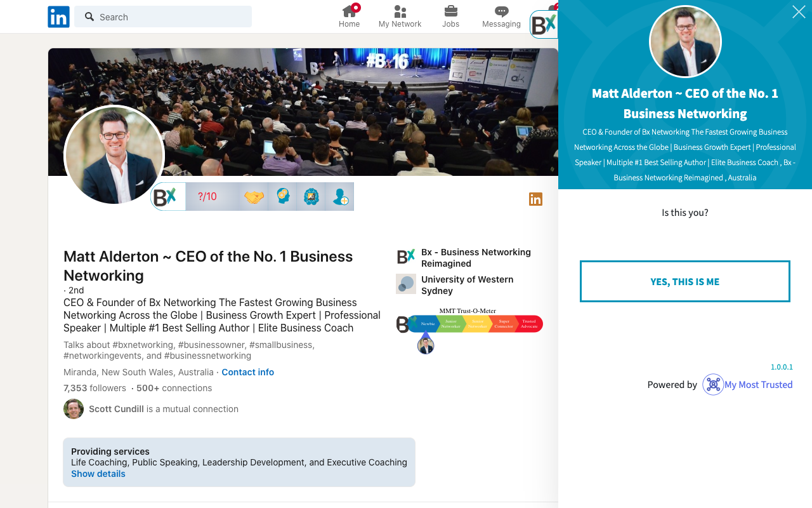View the 7,353 followers list
The width and height of the screenshot is (812, 508).
click(95, 388)
